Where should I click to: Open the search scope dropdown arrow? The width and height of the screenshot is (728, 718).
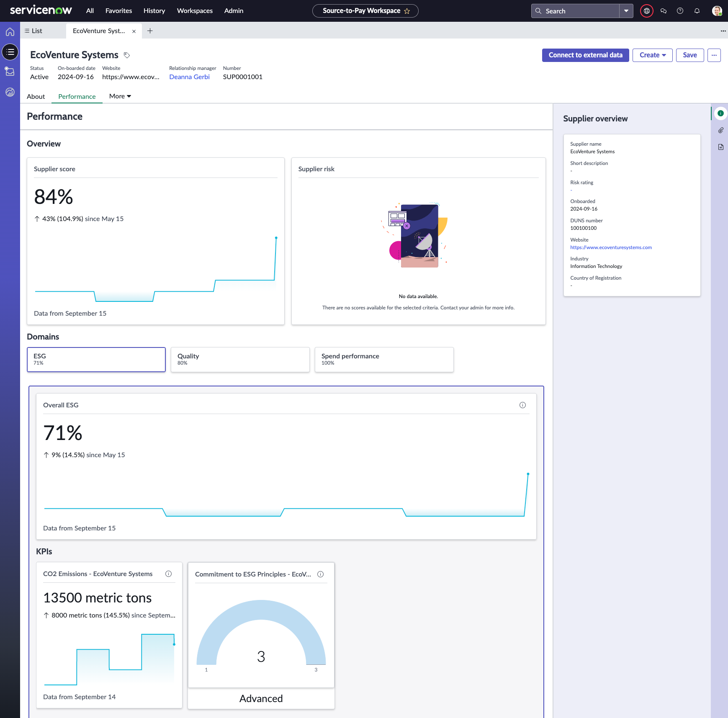(626, 11)
